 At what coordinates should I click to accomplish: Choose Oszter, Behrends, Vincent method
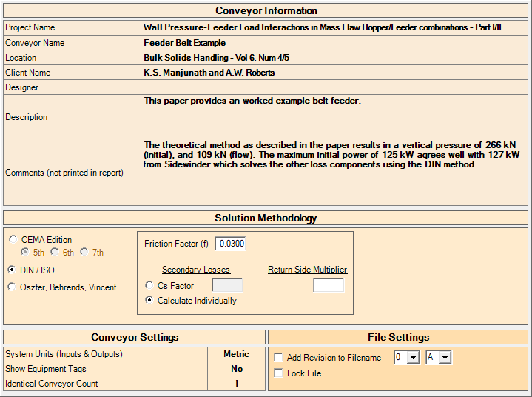(13, 287)
